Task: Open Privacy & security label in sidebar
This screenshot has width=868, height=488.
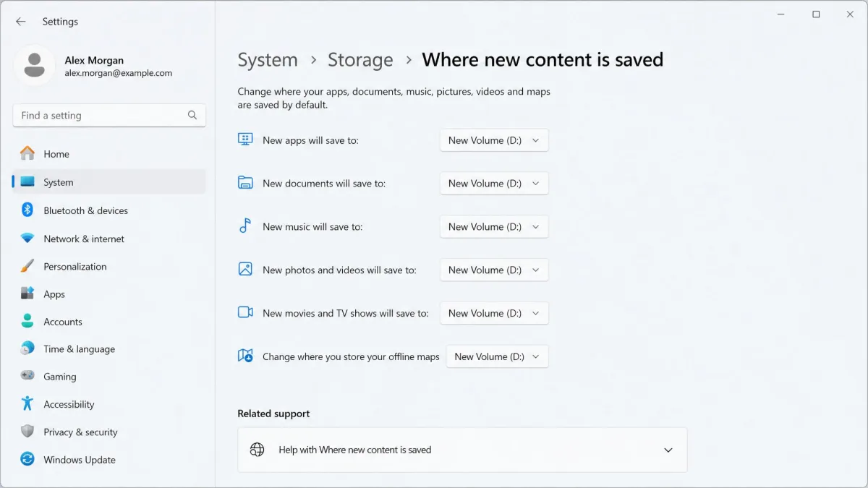Action: [x=80, y=432]
